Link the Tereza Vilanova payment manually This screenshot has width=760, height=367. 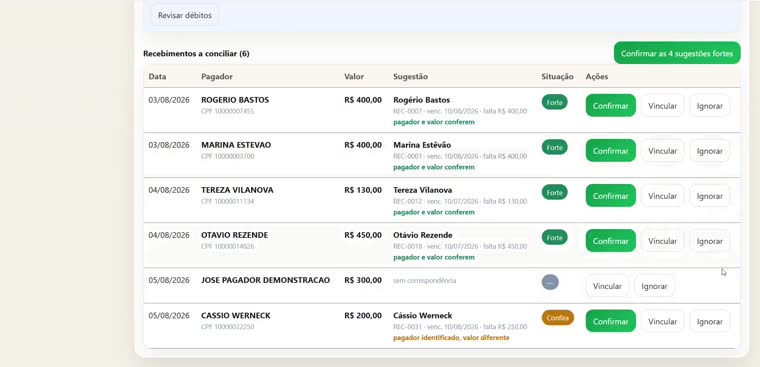click(662, 196)
